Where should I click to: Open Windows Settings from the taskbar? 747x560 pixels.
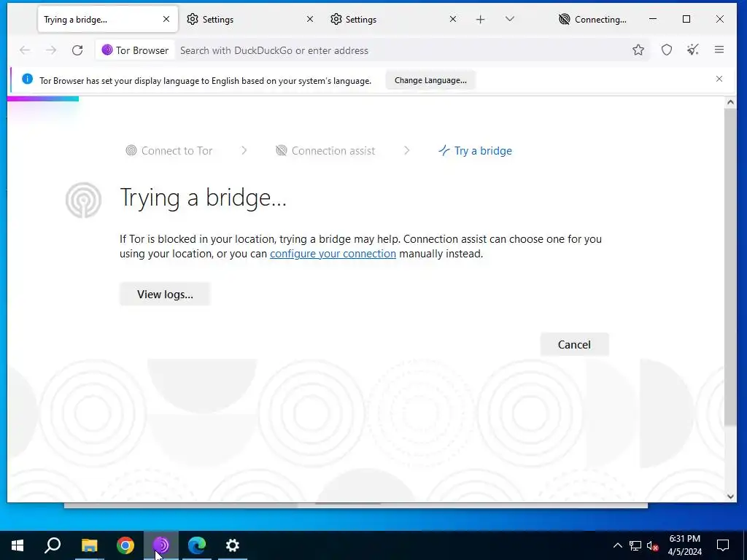[x=233, y=545]
